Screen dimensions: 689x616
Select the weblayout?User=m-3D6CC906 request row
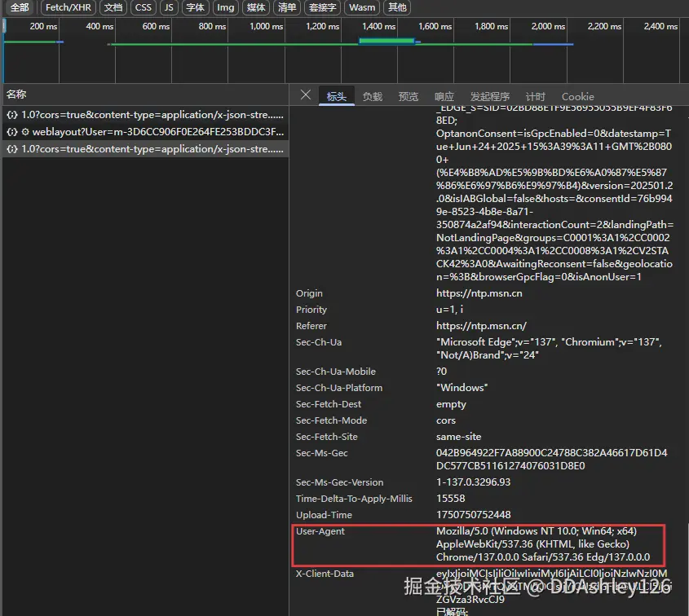point(145,132)
